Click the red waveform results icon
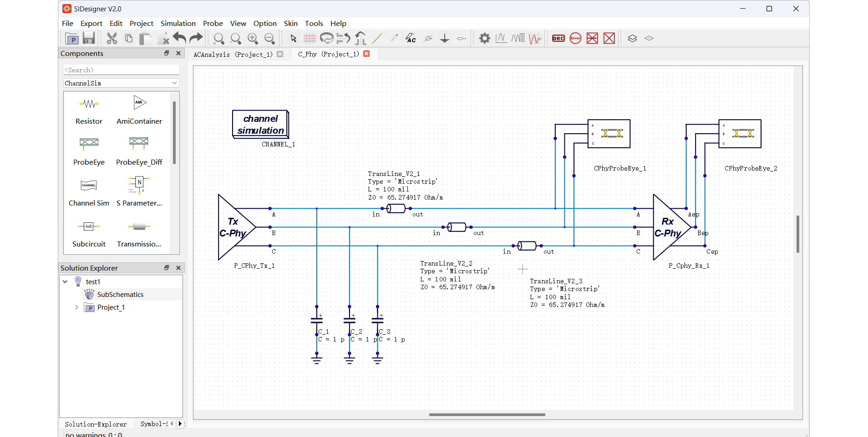 click(535, 39)
